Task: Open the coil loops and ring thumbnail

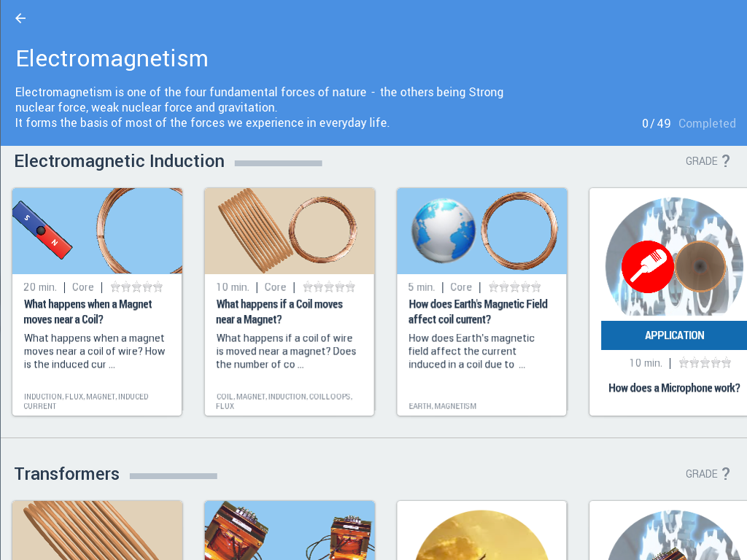Action: click(290, 231)
